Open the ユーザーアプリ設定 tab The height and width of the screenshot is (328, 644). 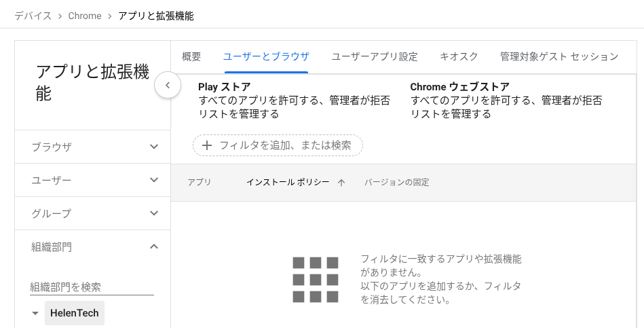[x=375, y=57]
